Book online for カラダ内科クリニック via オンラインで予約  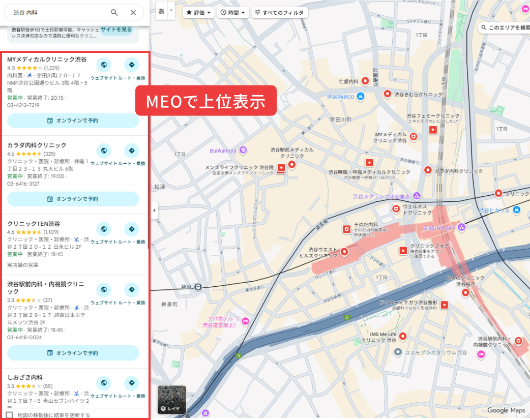coord(72,198)
